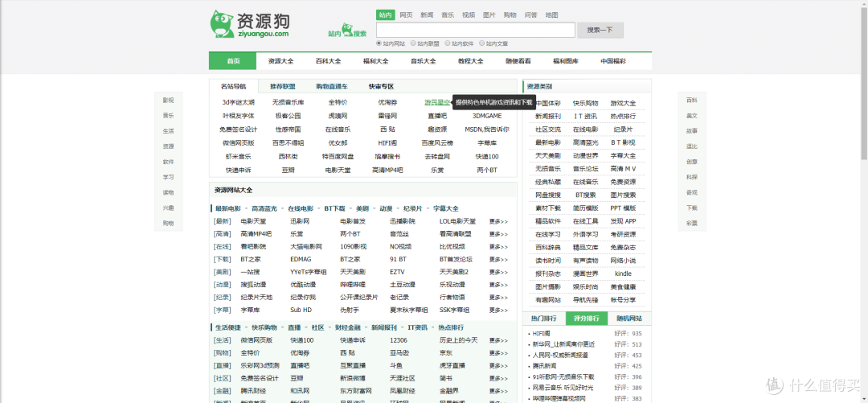Click the BT下载 category heading

click(334, 208)
